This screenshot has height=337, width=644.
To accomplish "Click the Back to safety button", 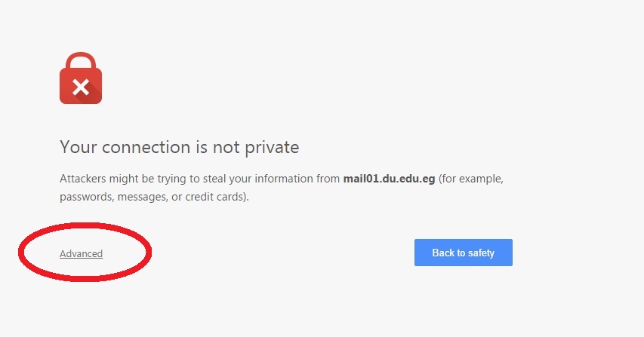I will [x=464, y=253].
